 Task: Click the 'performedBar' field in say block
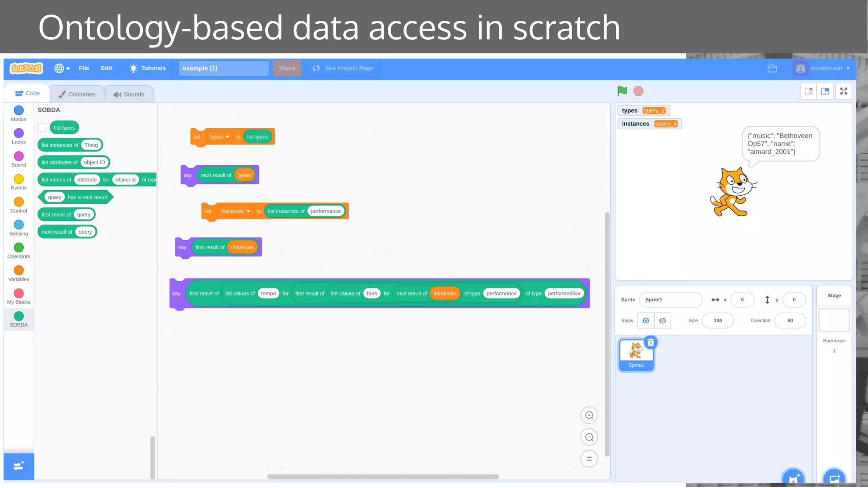click(x=564, y=293)
